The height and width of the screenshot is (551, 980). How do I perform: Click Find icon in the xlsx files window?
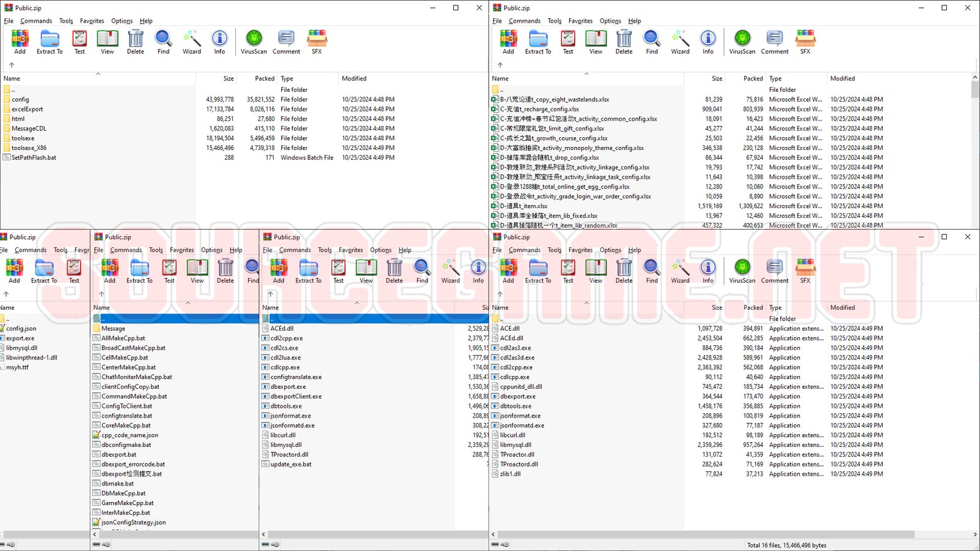point(652,42)
